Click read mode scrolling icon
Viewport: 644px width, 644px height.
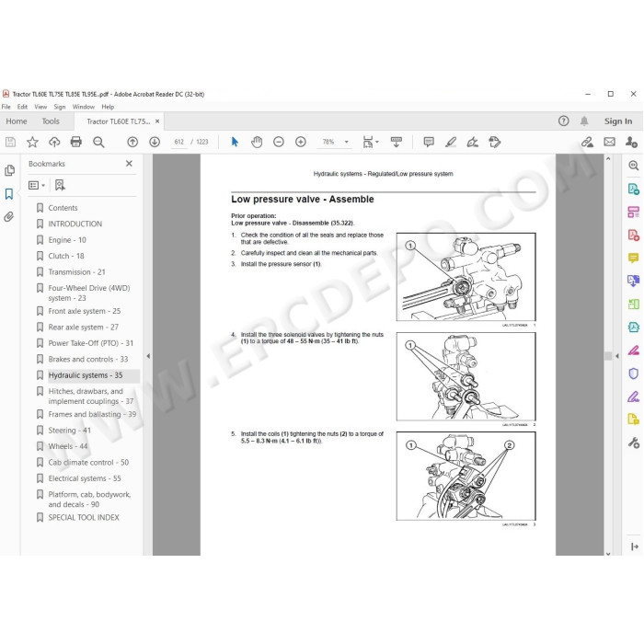(397, 142)
